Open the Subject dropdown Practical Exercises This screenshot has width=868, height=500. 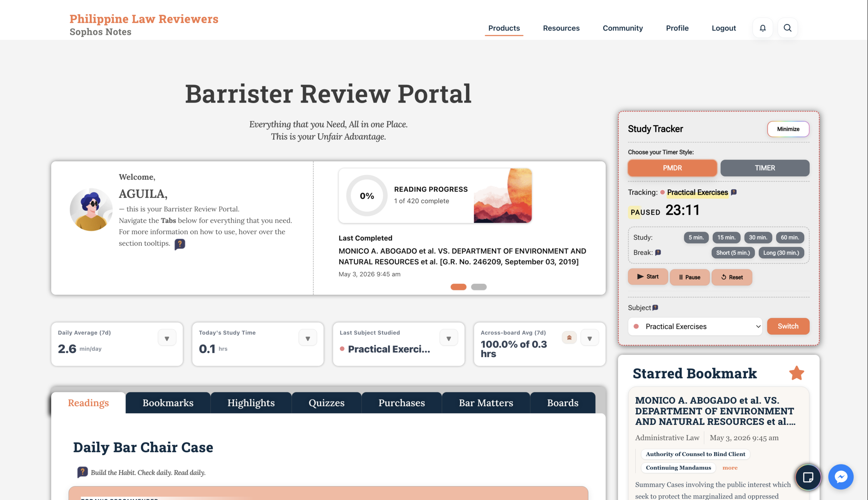click(695, 326)
